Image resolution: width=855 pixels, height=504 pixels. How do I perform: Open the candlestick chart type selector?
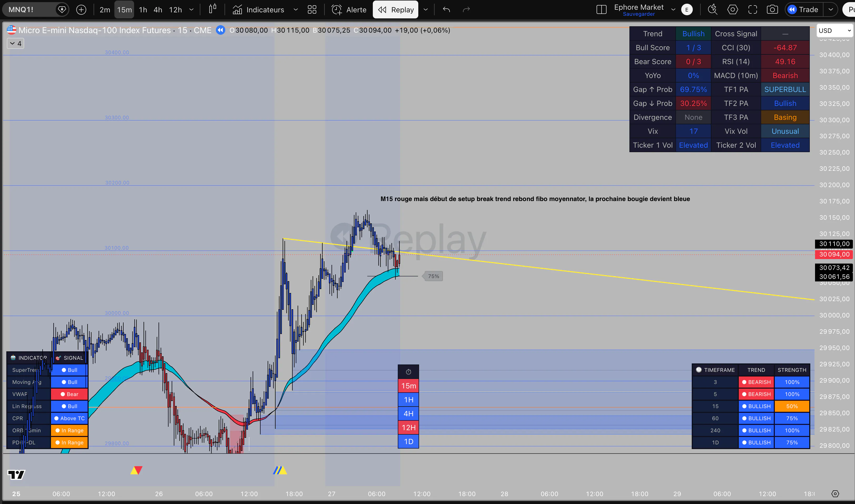pyautogui.click(x=212, y=9)
